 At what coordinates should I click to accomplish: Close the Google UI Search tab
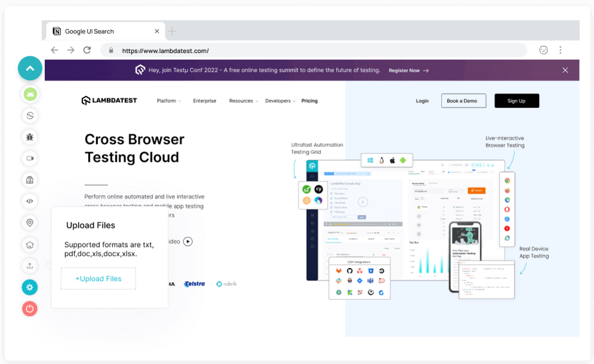tap(157, 32)
